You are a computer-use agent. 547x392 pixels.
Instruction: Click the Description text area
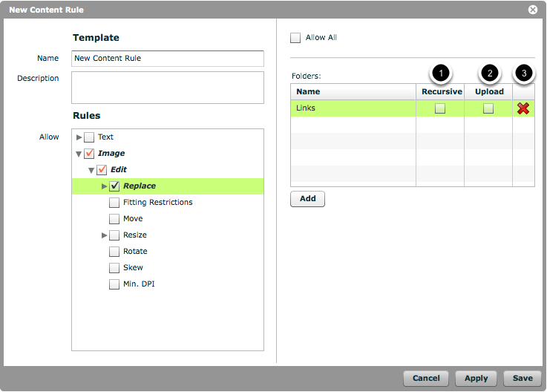168,87
